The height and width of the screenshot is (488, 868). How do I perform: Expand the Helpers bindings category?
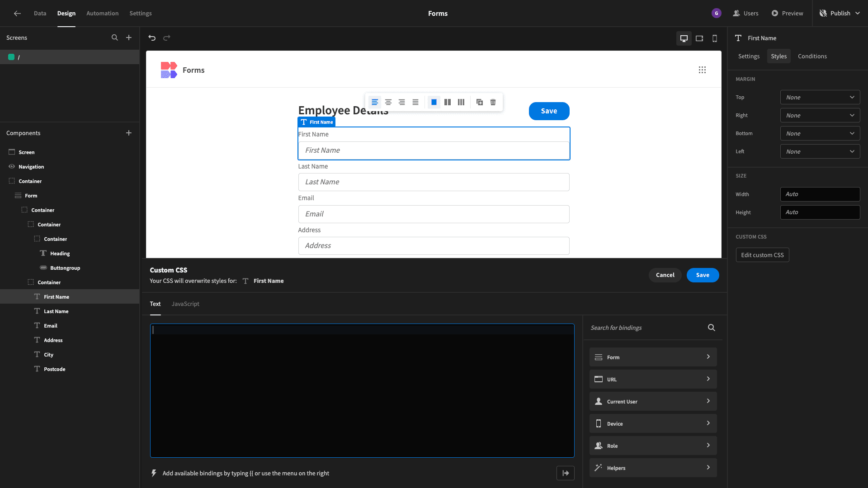coord(653,468)
